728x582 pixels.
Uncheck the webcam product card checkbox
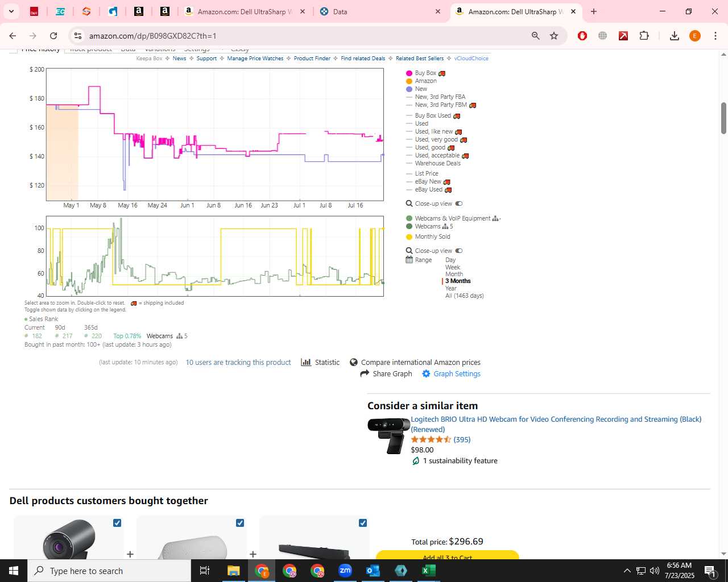117,523
